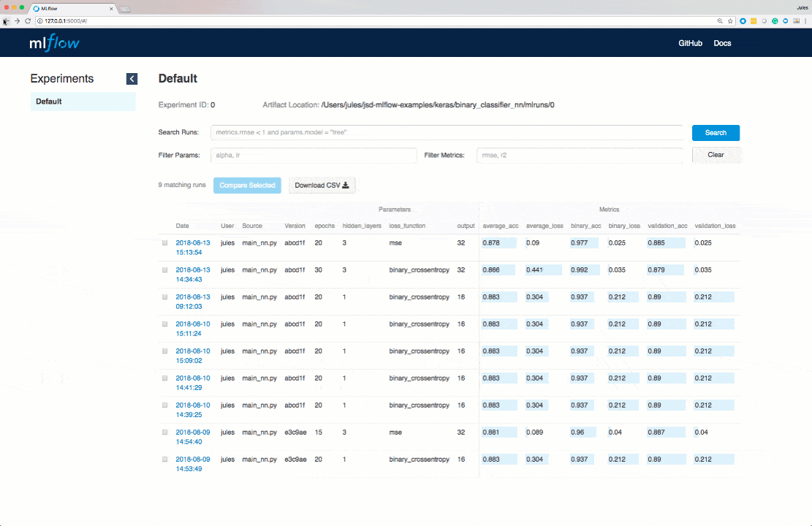The width and height of the screenshot is (812, 526).
Task: Click the MLflow logo in header
Action: click(x=54, y=43)
